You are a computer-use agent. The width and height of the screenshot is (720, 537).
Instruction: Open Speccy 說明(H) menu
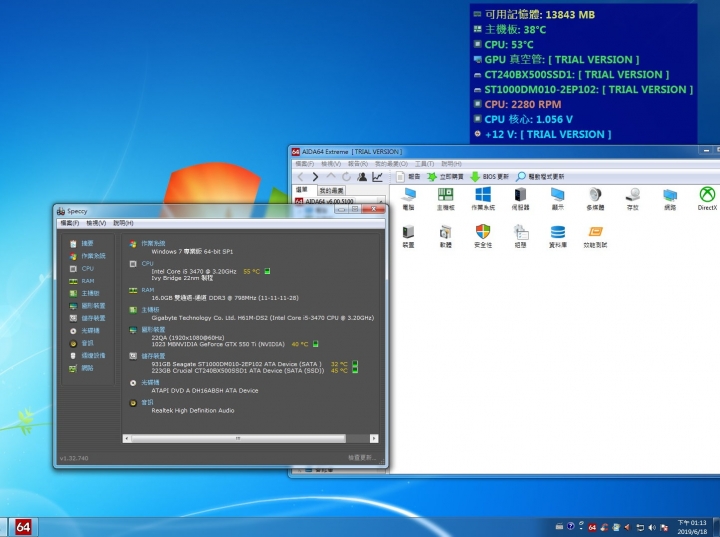[123, 223]
